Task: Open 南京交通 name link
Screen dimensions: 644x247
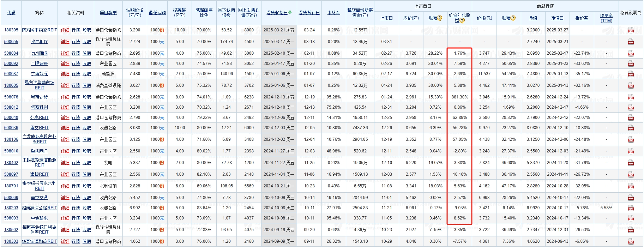Action: [x=39, y=198]
